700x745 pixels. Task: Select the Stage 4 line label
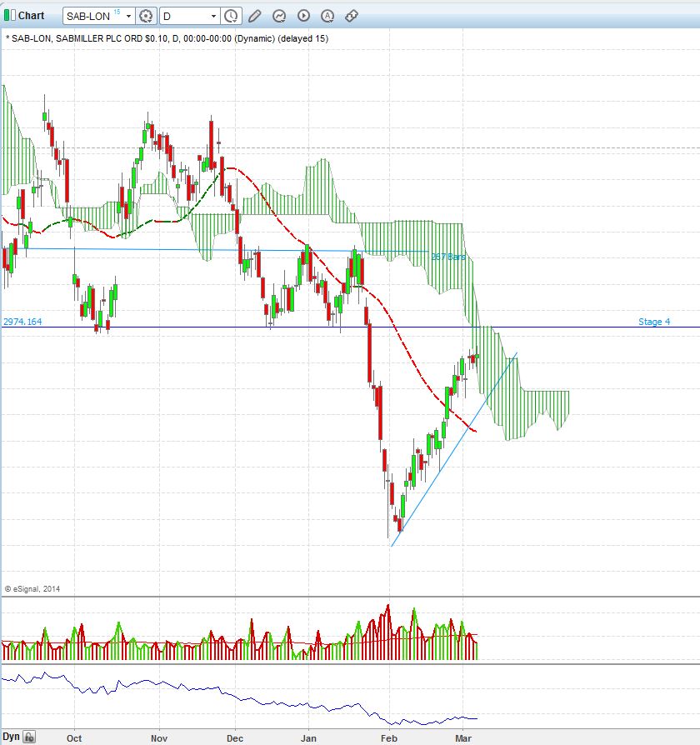[654, 322]
